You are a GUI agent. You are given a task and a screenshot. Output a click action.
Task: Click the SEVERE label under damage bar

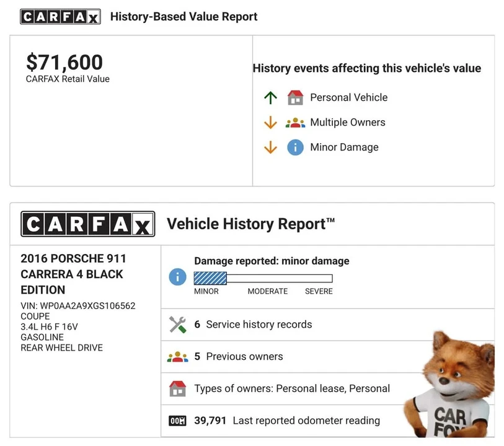[x=319, y=291]
